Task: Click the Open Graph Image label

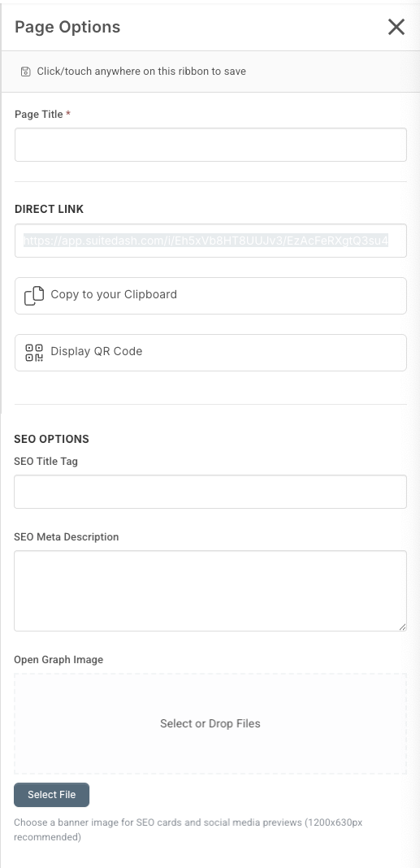Action: tap(58, 660)
